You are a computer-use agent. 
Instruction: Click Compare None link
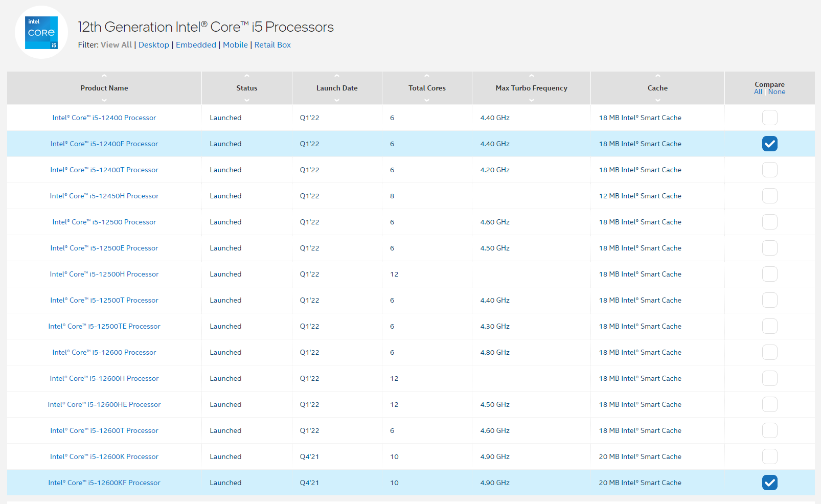pyautogui.click(x=777, y=92)
